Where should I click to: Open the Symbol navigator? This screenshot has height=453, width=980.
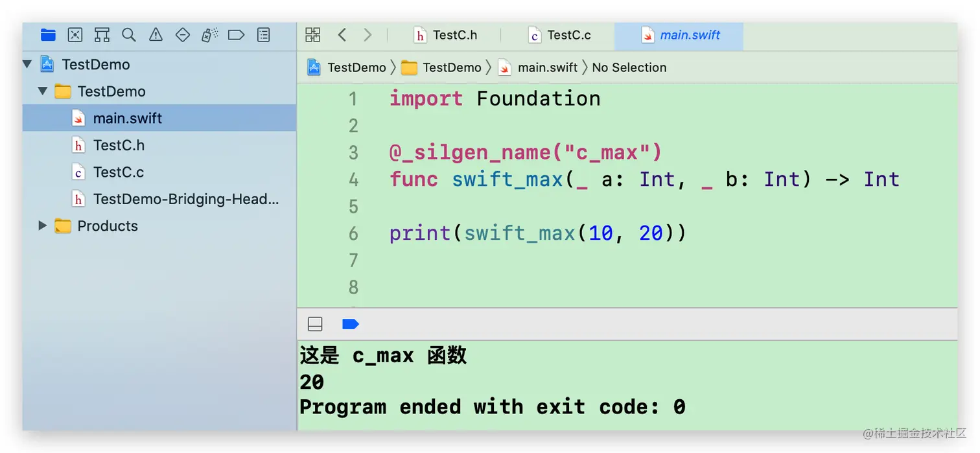[x=102, y=35]
